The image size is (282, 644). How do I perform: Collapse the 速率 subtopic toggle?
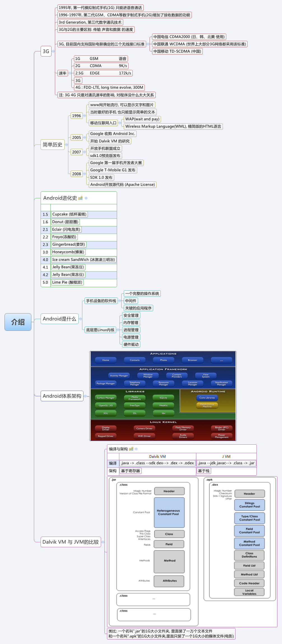70,73
